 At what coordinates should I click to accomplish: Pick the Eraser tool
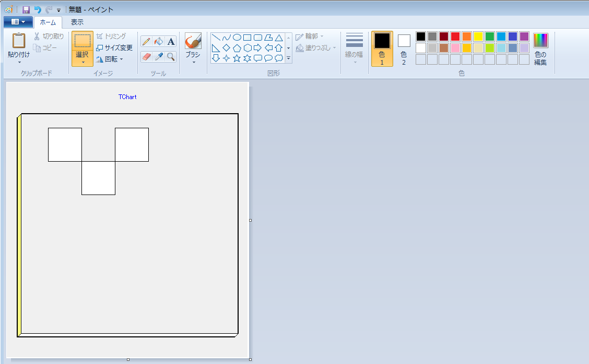point(146,56)
